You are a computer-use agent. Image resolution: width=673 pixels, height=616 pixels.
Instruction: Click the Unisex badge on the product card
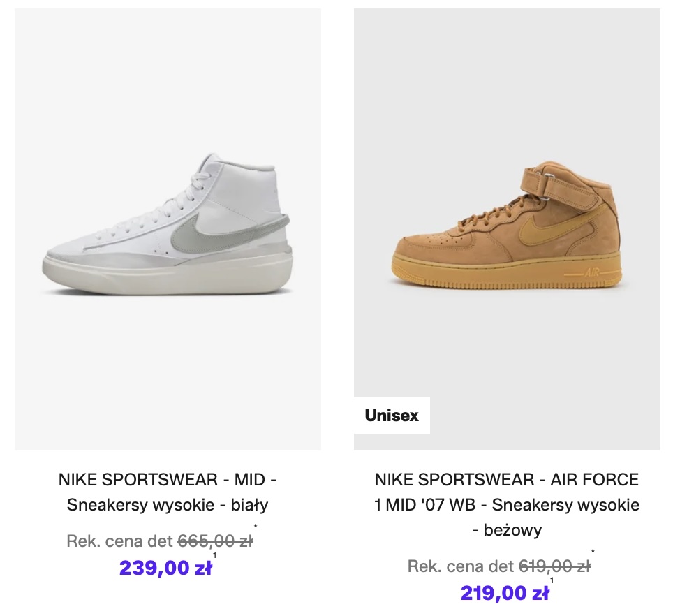tap(392, 416)
